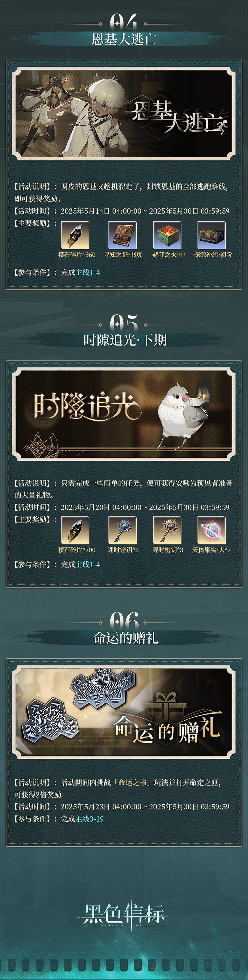Open the 探源补给·初阶 chest icon
The image size is (248, 980).
click(x=212, y=235)
